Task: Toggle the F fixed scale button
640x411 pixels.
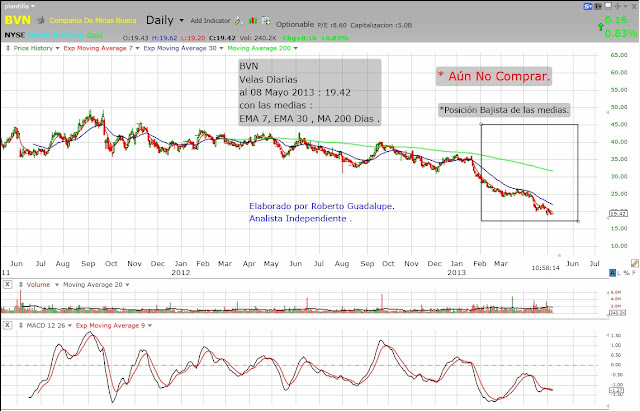Action: (634, 273)
